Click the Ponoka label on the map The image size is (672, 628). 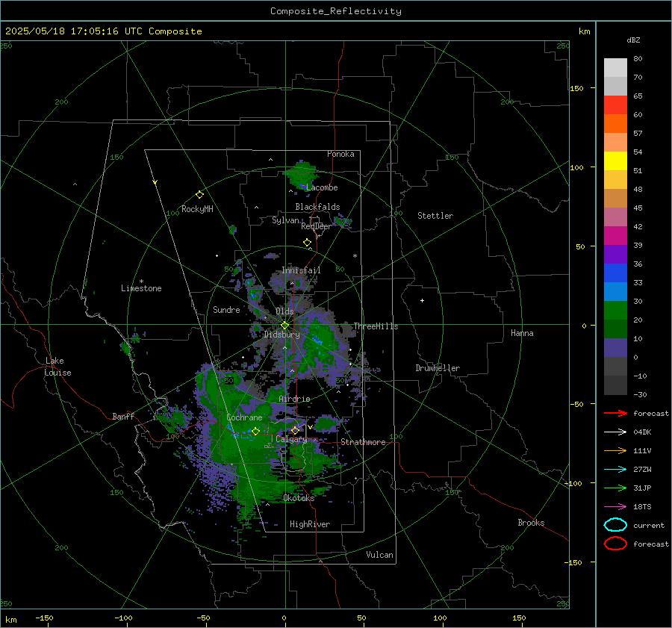[340, 154]
